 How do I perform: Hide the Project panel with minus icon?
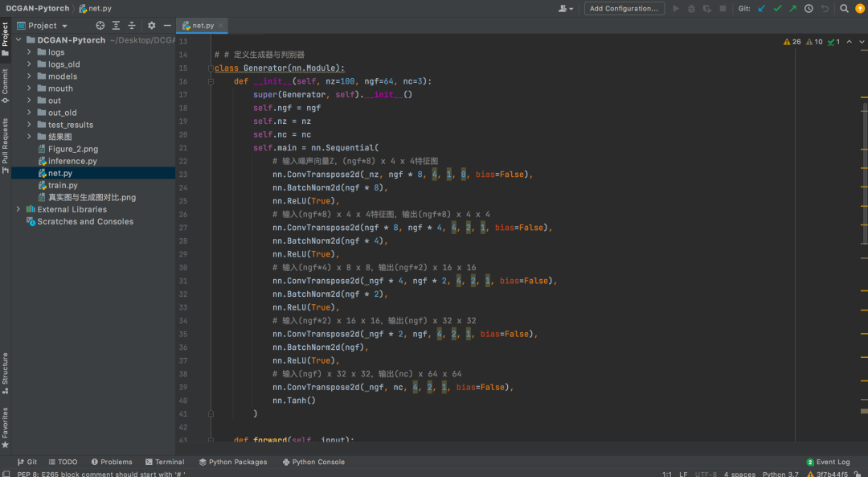tap(167, 26)
